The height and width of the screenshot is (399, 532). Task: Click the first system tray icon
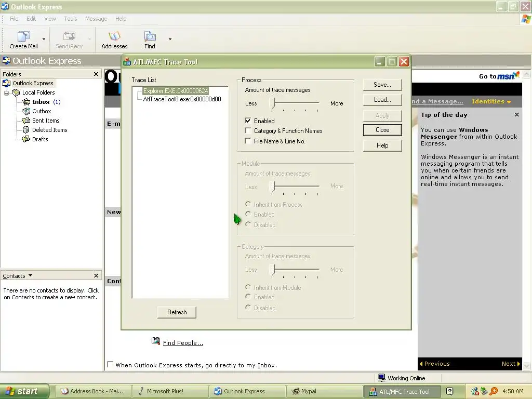click(475, 391)
